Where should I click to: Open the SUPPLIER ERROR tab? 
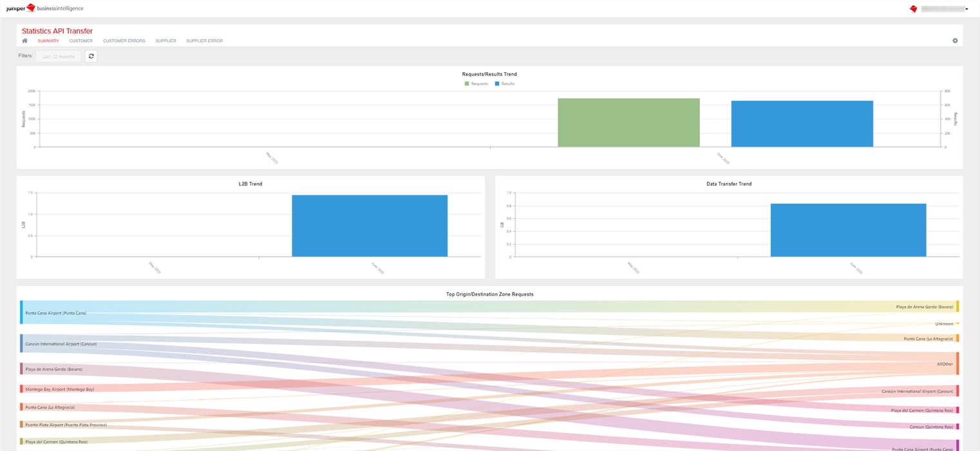[204, 41]
